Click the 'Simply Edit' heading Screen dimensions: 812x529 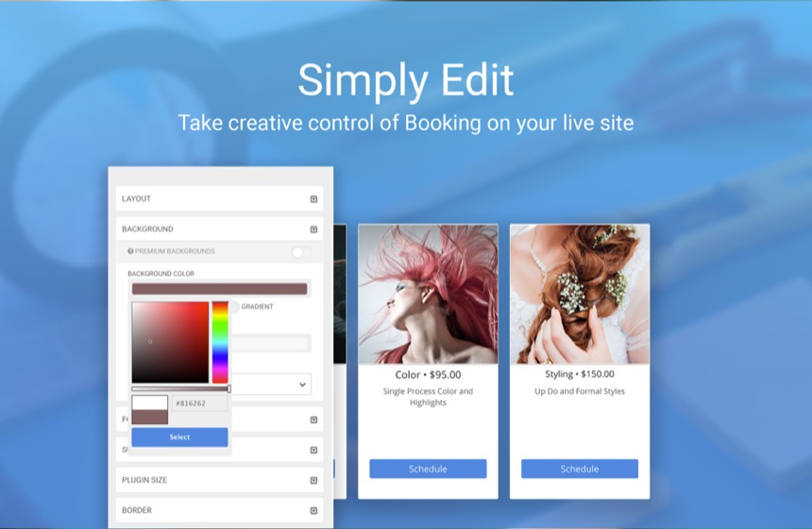click(406, 81)
